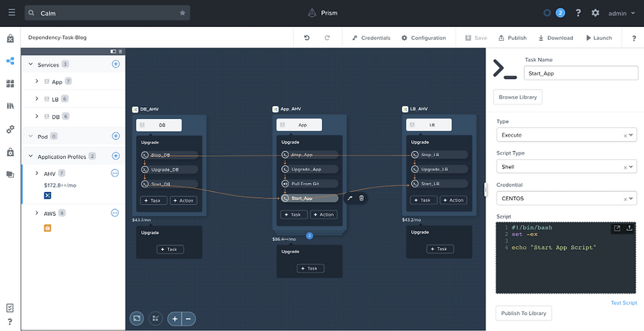Image resolution: width=644 pixels, height=331 pixels.
Task: Open the Type dropdown showing Execute
Action: point(566,135)
